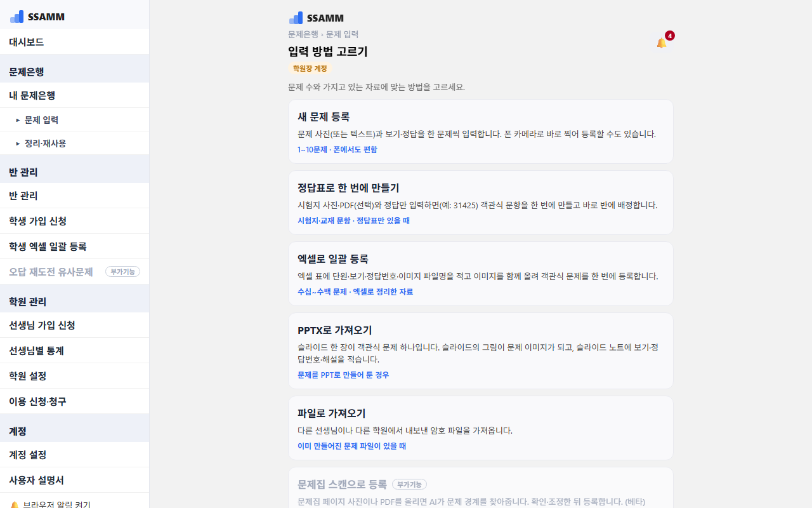Click the SSAMM logo in the left sidebar
The image size is (812, 508).
click(37, 17)
